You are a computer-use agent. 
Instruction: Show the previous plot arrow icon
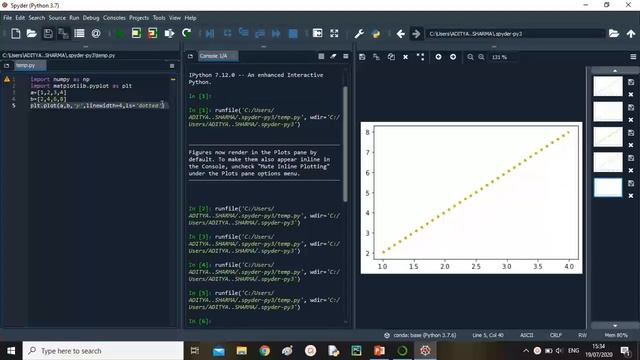(438, 57)
